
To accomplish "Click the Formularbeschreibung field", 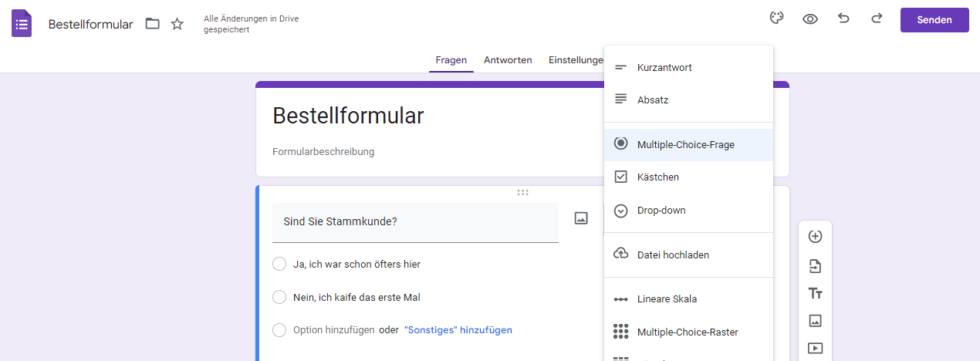I will click(x=323, y=152).
